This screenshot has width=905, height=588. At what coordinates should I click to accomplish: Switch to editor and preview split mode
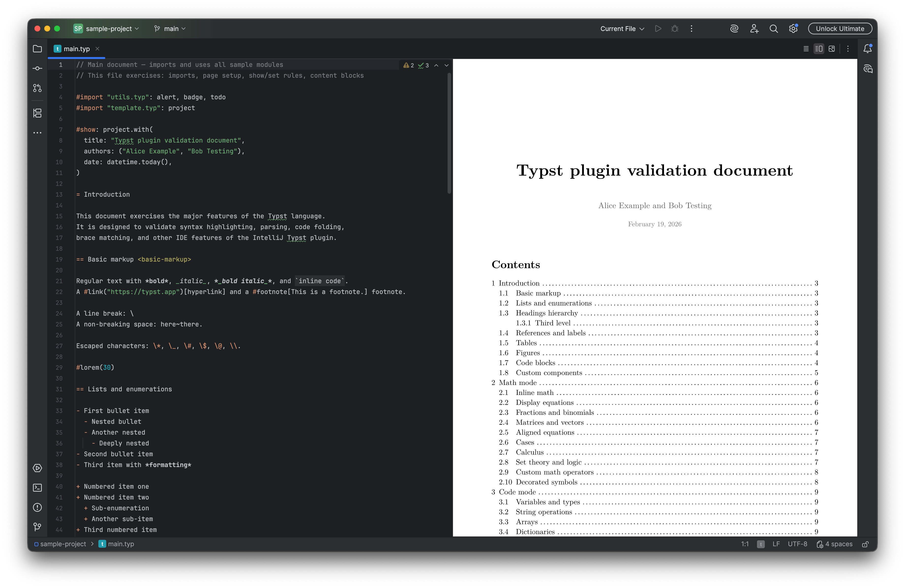click(819, 49)
